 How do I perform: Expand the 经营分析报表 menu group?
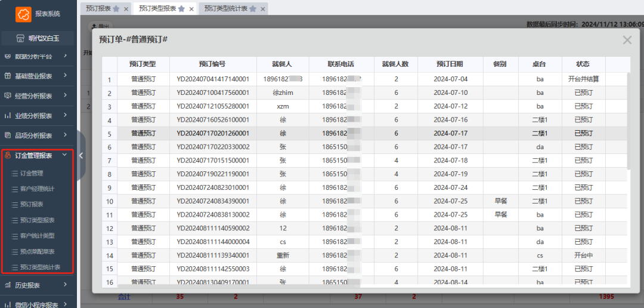click(x=64, y=96)
